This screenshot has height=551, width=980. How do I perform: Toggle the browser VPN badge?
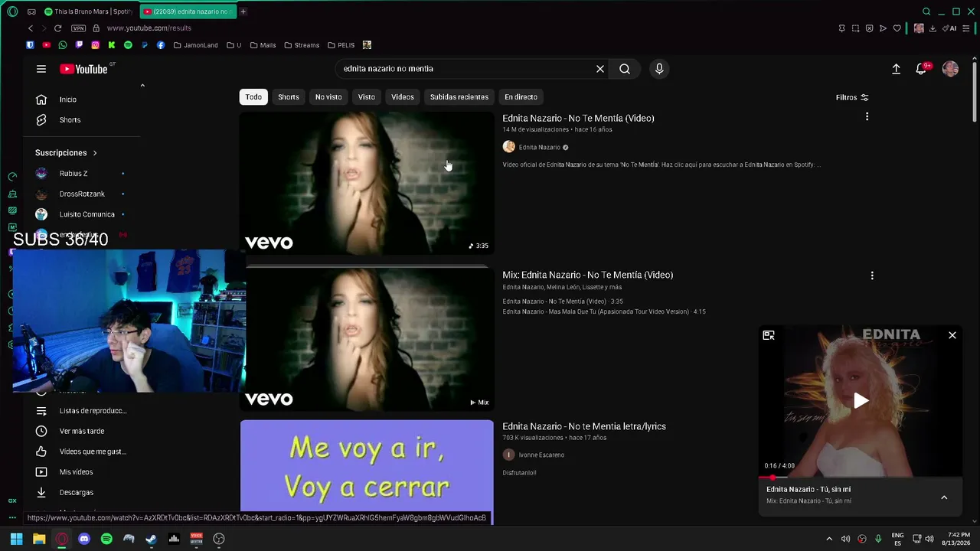point(78,28)
